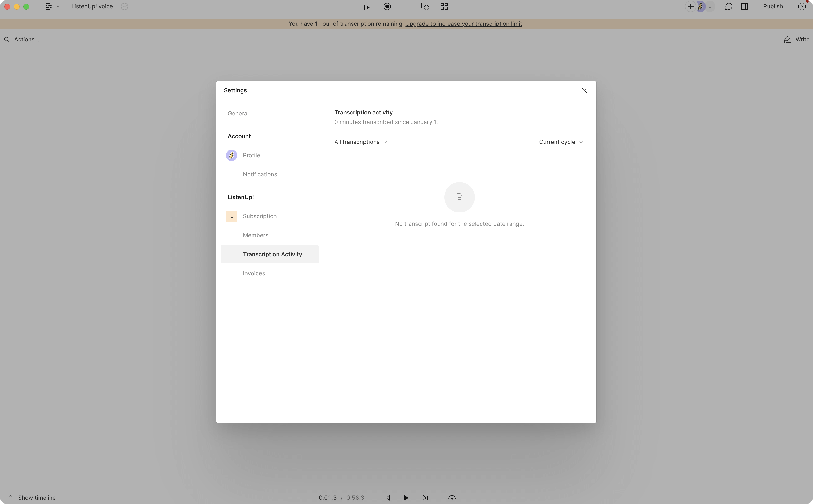Select the Text tool icon

[406, 6]
